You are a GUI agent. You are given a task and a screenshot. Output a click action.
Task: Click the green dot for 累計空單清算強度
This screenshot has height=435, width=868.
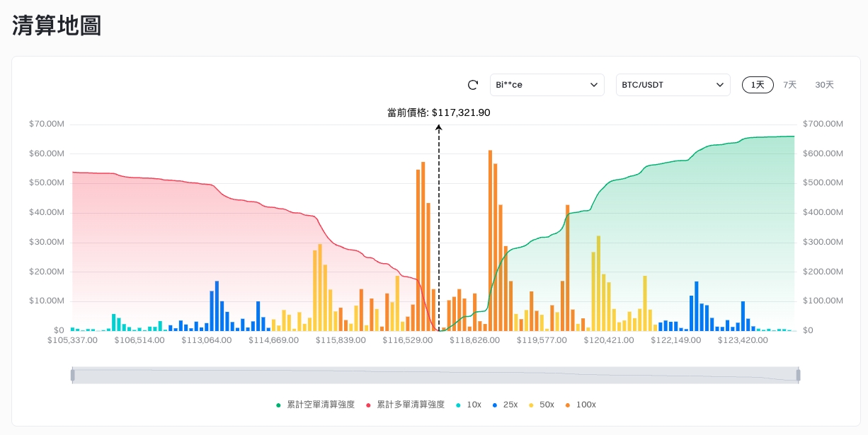click(279, 405)
